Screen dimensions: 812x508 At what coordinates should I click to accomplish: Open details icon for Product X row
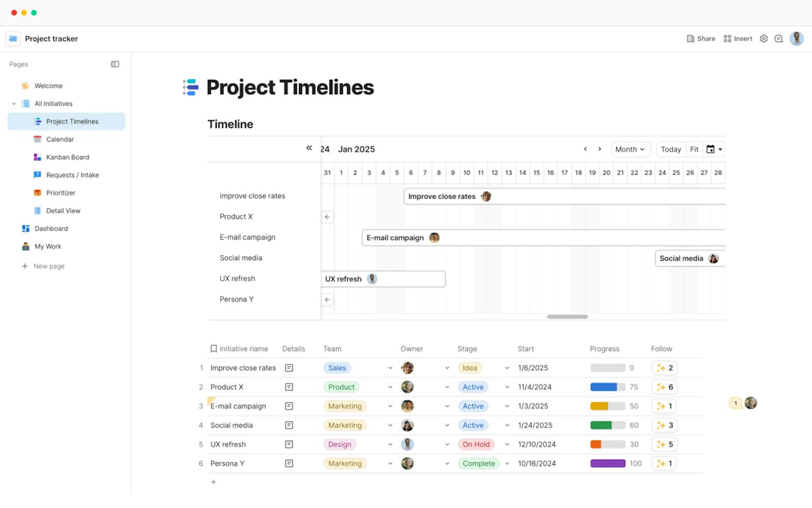289,387
